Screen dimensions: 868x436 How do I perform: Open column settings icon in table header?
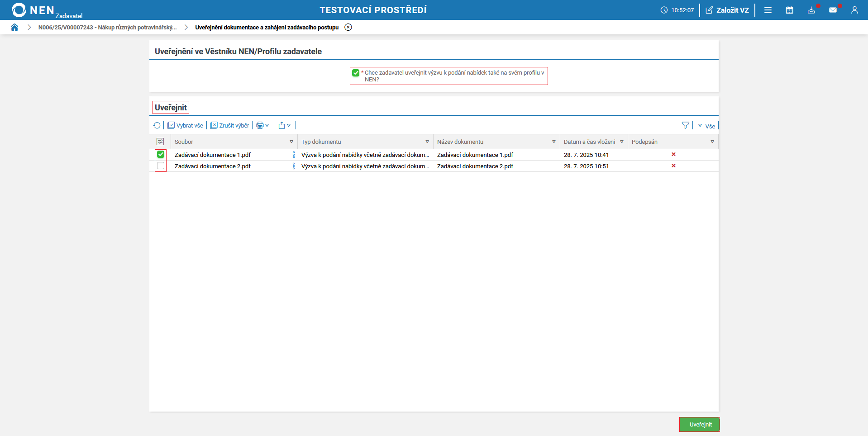click(160, 142)
